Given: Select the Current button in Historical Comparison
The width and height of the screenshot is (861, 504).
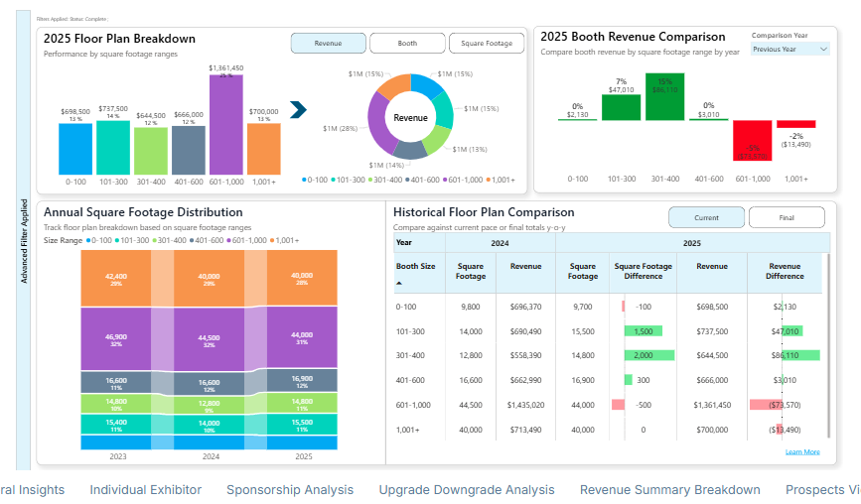Looking at the screenshot, I should point(706,217).
